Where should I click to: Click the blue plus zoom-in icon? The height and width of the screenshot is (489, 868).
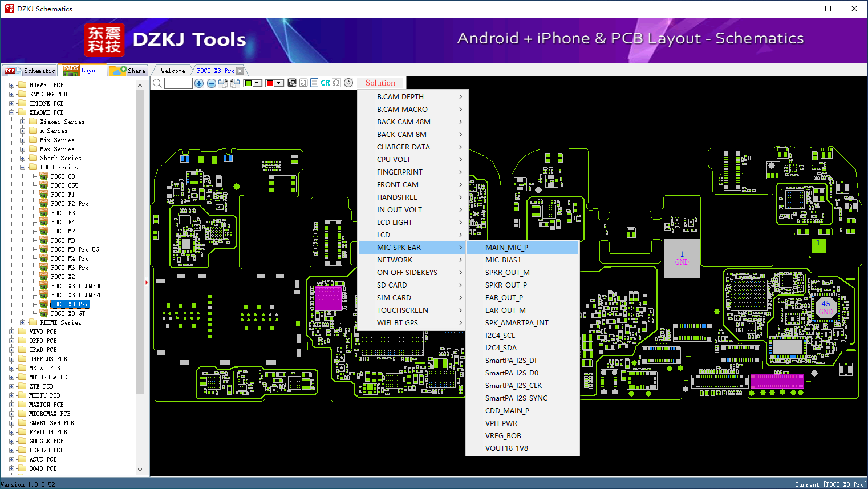click(x=199, y=83)
